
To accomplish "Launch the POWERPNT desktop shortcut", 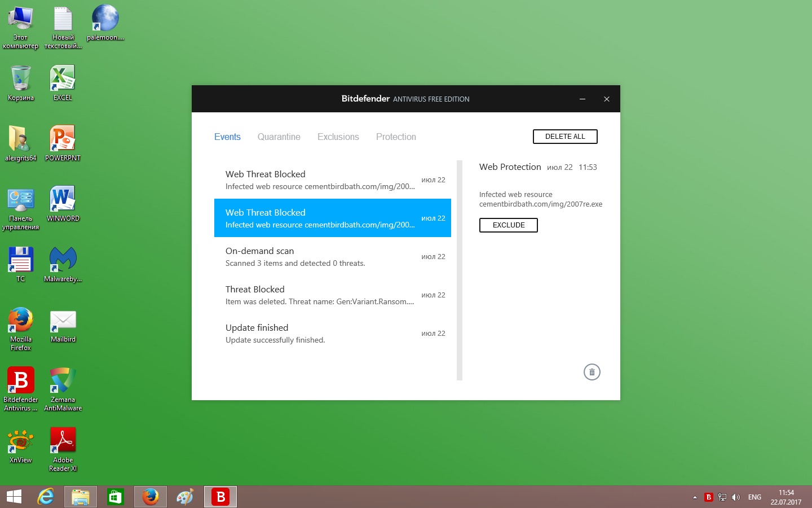I will [x=63, y=144].
